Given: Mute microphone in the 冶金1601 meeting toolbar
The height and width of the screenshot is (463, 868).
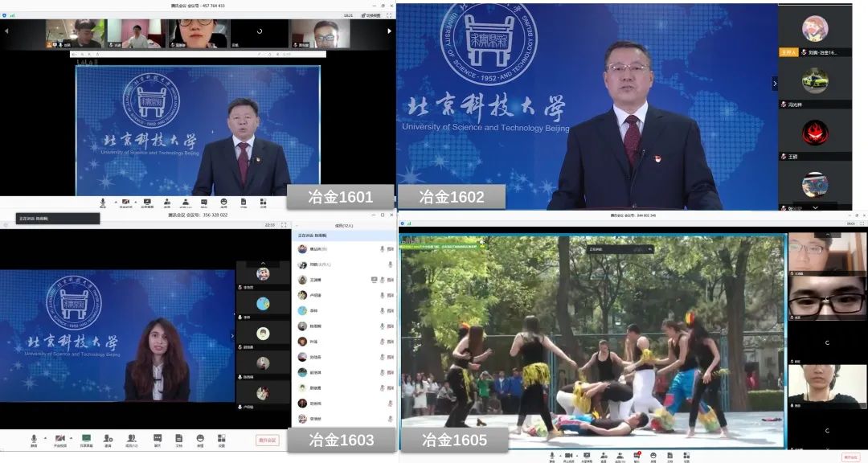Looking at the screenshot, I should (103, 202).
